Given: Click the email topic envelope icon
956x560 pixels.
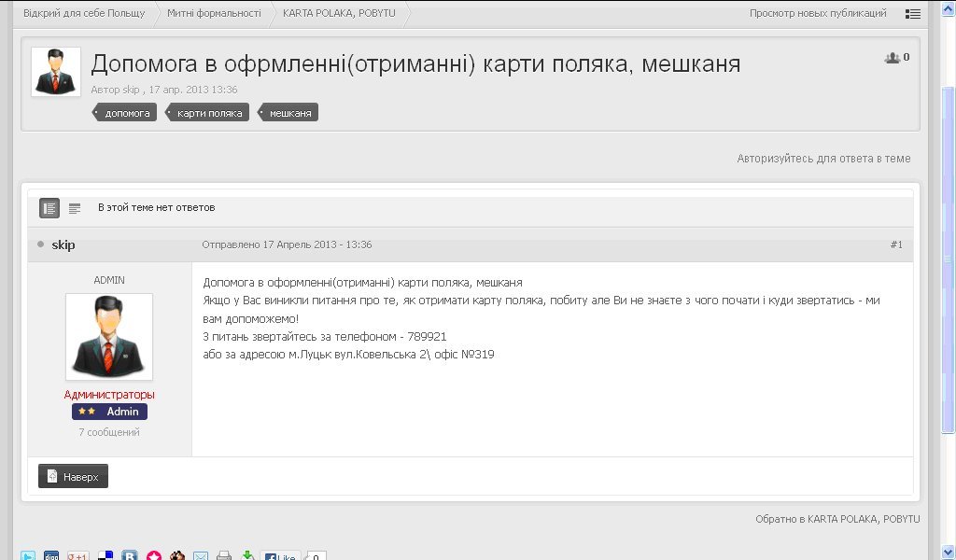Looking at the screenshot, I should click(x=201, y=556).
